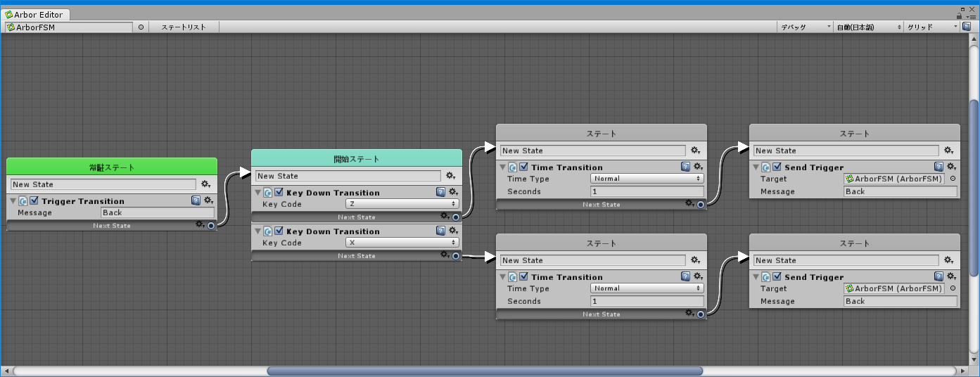
Task: Disable the Trigger Transition checkbox
Action: [34, 201]
